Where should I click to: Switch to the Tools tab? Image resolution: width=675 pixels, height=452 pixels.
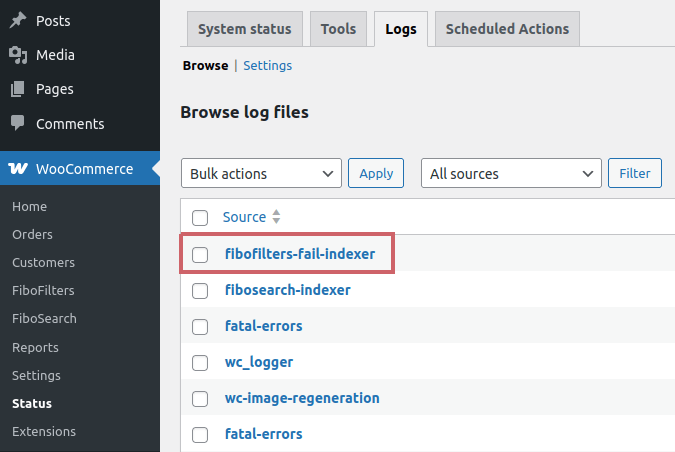pos(338,29)
